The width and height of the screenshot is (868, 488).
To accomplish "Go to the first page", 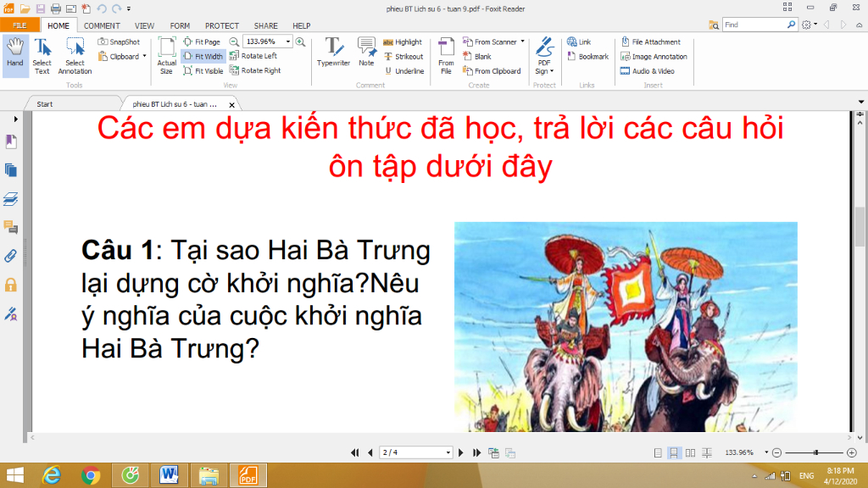I will 355,452.
